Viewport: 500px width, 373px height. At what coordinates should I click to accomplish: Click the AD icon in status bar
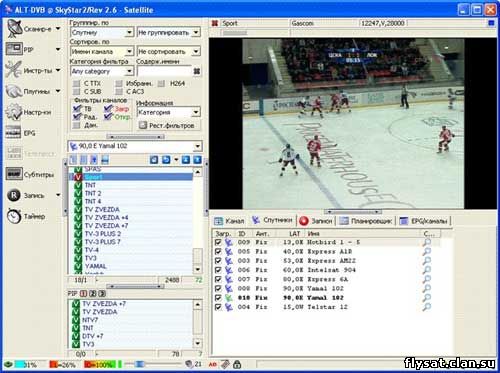pyautogui.click(x=213, y=364)
